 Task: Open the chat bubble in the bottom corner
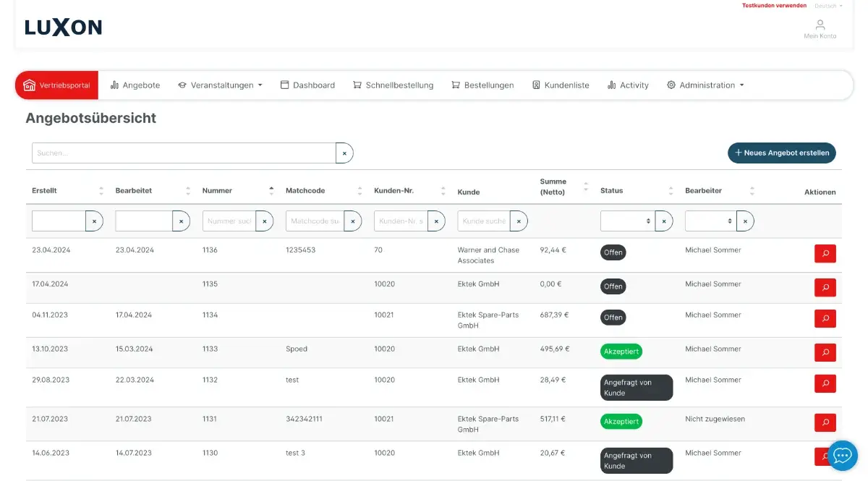pyautogui.click(x=841, y=455)
